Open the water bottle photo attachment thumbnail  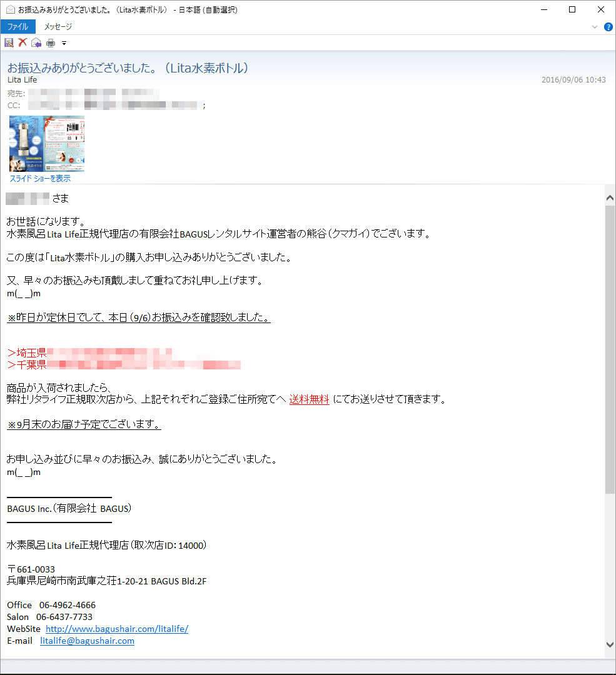[x=26, y=143]
